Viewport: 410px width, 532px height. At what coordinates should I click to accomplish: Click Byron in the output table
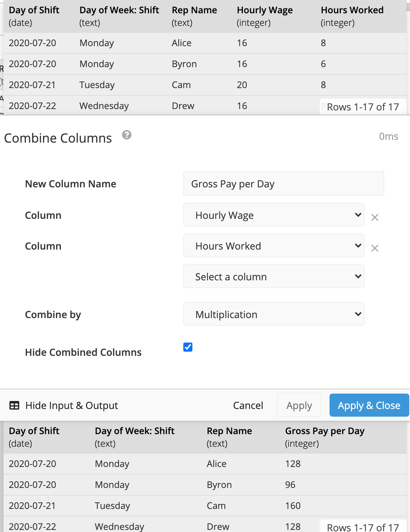[x=219, y=485]
